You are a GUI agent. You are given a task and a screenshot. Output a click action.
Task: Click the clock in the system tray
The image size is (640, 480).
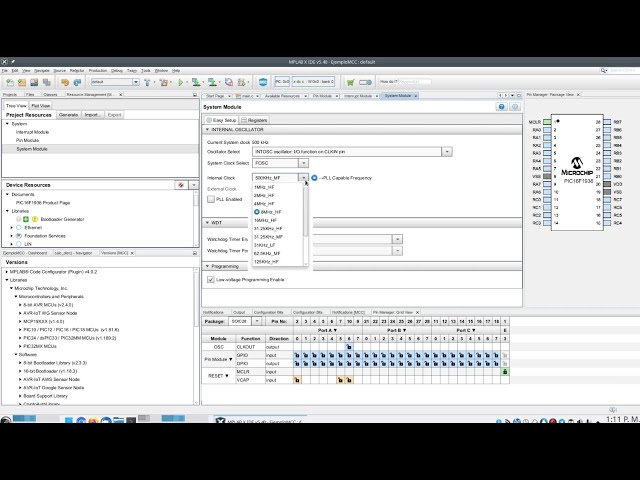(x=622, y=420)
